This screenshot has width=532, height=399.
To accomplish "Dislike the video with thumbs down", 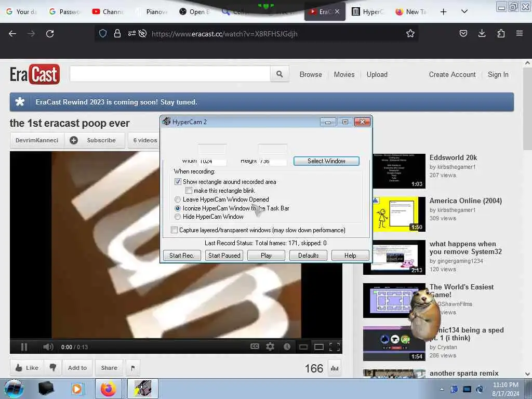I will click(53, 367).
